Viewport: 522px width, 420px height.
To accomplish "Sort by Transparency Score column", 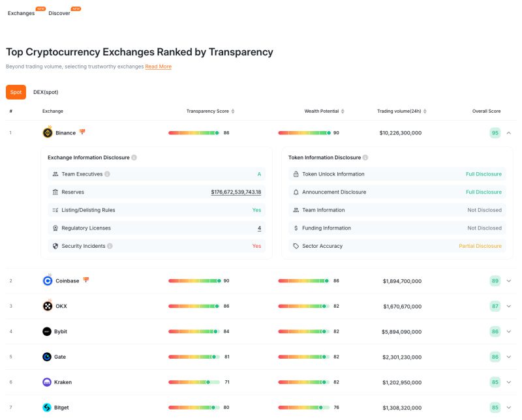I will [233, 112].
